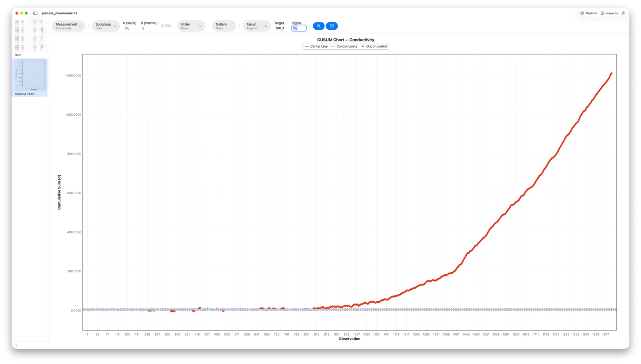Click the x-axis tick label 1977
The width and height of the screenshot is (641, 364).
point(605,334)
